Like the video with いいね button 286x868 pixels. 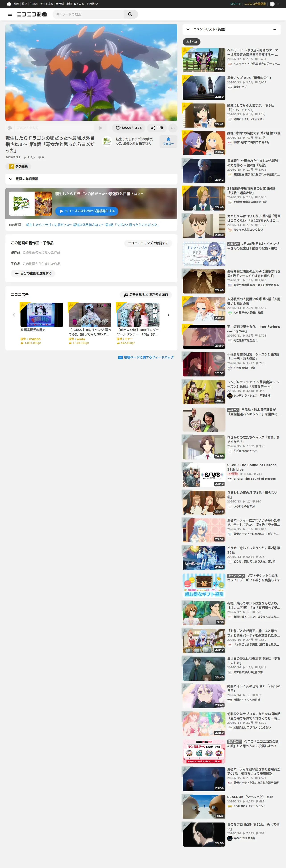(x=129, y=128)
